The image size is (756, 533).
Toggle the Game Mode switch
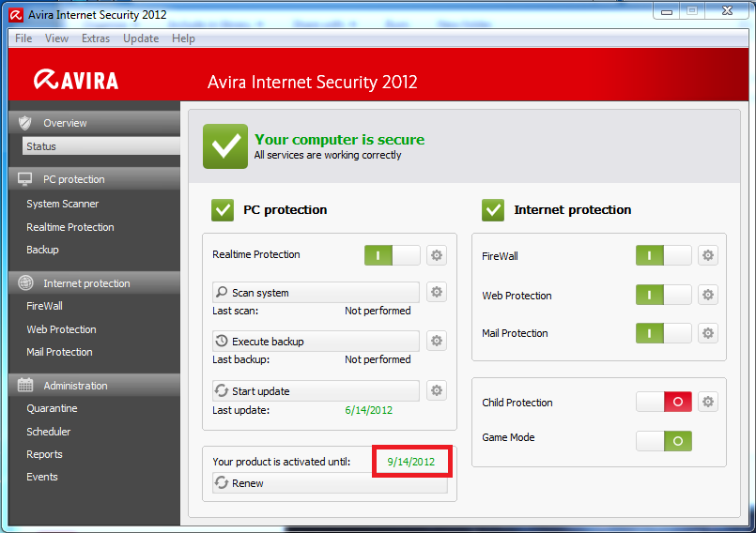663,441
